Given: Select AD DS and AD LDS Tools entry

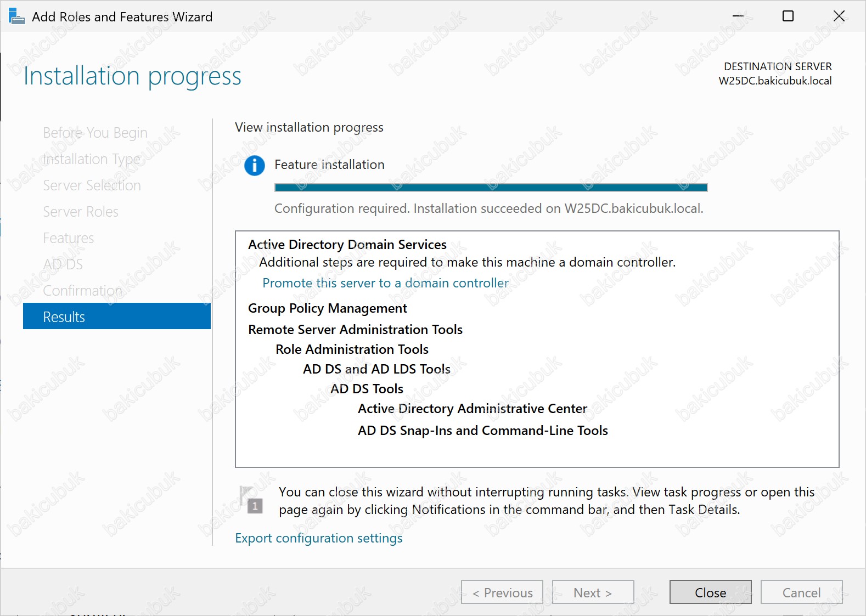Looking at the screenshot, I should pyautogui.click(x=377, y=369).
